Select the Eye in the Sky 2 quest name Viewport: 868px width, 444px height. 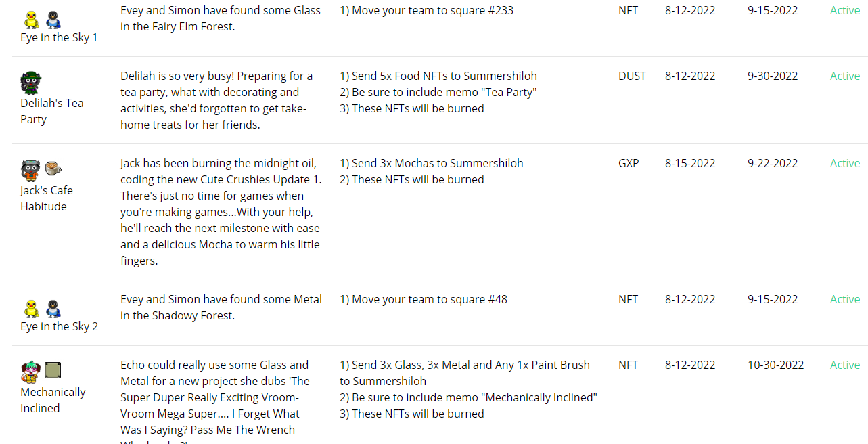59,326
